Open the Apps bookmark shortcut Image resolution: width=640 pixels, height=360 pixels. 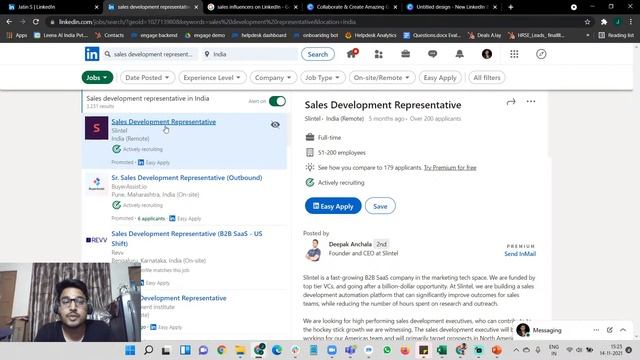[x=17, y=36]
